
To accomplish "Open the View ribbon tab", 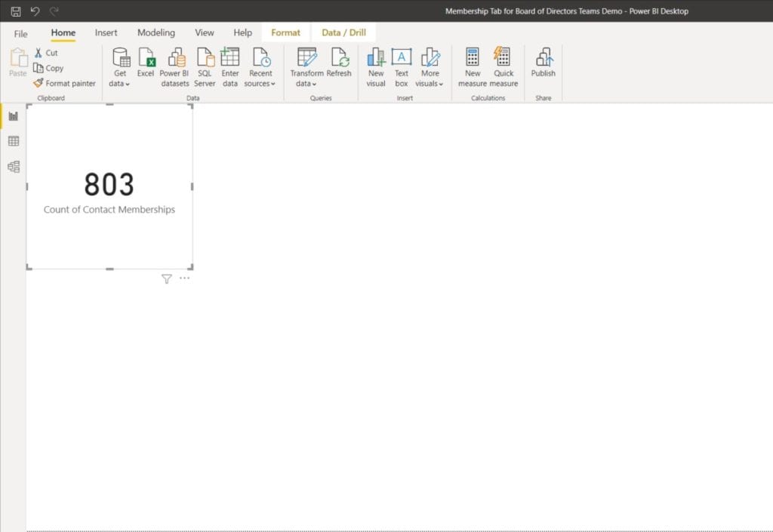I will (x=204, y=33).
